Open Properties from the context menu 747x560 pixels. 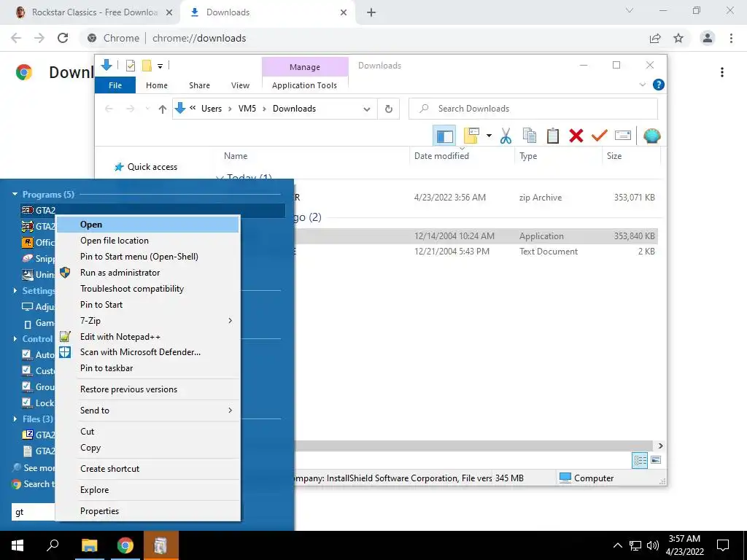pyautogui.click(x=147, y=511)
